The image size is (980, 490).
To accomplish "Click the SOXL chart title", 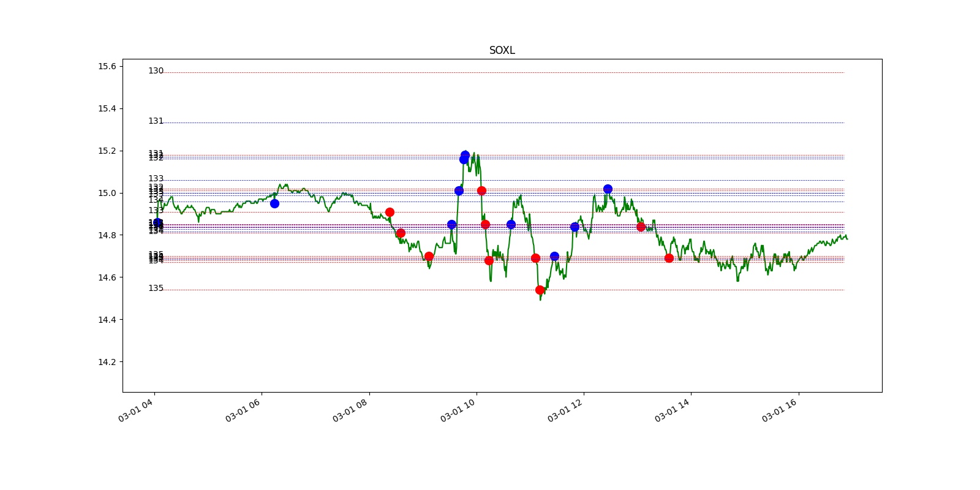I will tap(502, 50).
